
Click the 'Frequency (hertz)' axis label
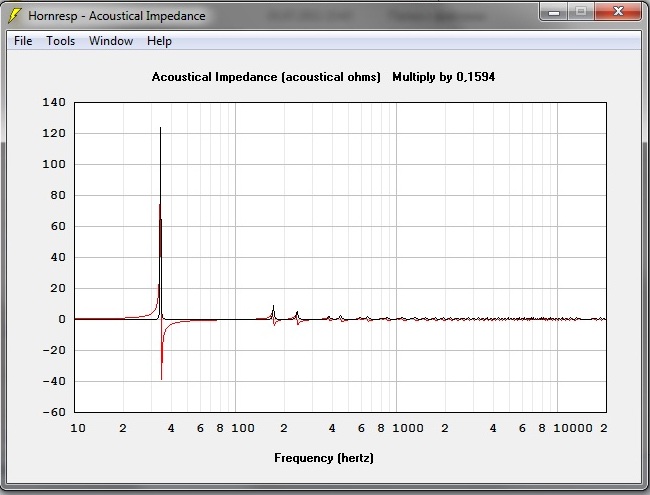point(324,458)
